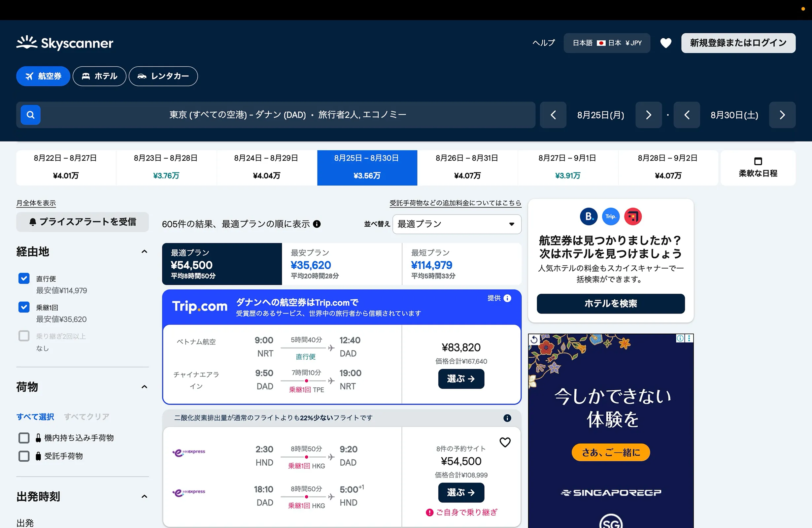This screenshot has height=528, width=812.
Task: Switch to the ホテル tab
Action: (x=99, y=76)
